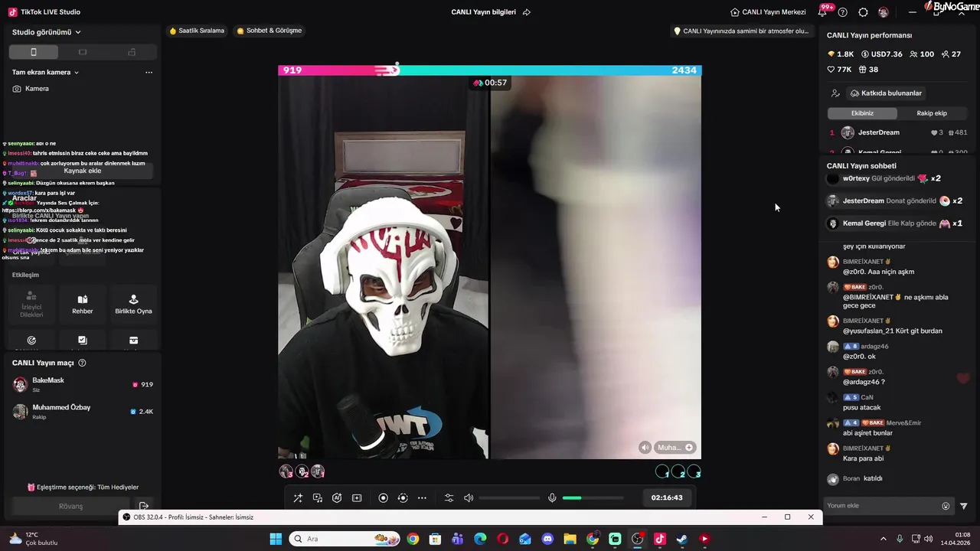Mute the microphone
The height and width of the screenshot is (551, 980).
pos(552,497)
